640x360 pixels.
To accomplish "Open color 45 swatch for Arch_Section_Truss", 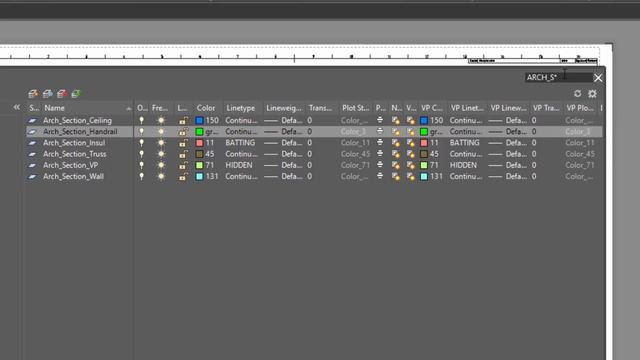I will [199, 154].
